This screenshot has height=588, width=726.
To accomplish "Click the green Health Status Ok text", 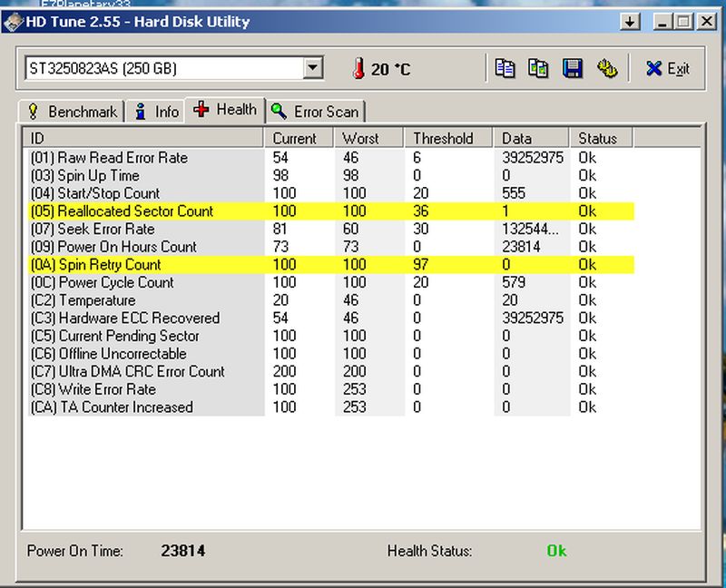I will coord(556,551).
